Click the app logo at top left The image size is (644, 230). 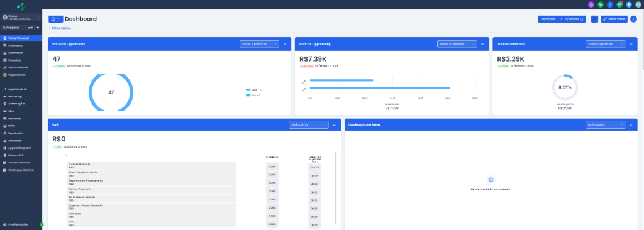(21, 6)
